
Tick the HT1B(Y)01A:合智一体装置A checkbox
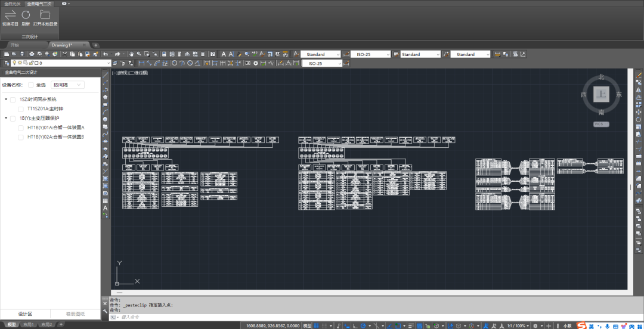coord(21,128)
